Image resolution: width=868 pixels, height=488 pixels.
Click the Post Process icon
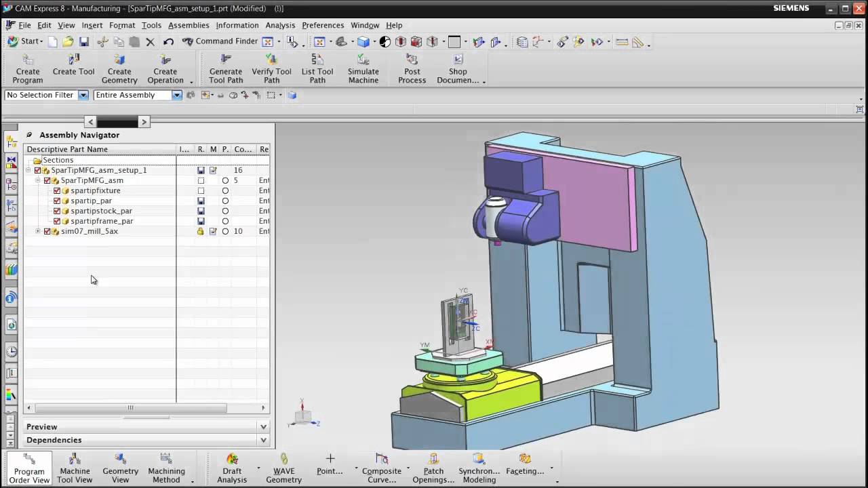[x=412, y=60]
